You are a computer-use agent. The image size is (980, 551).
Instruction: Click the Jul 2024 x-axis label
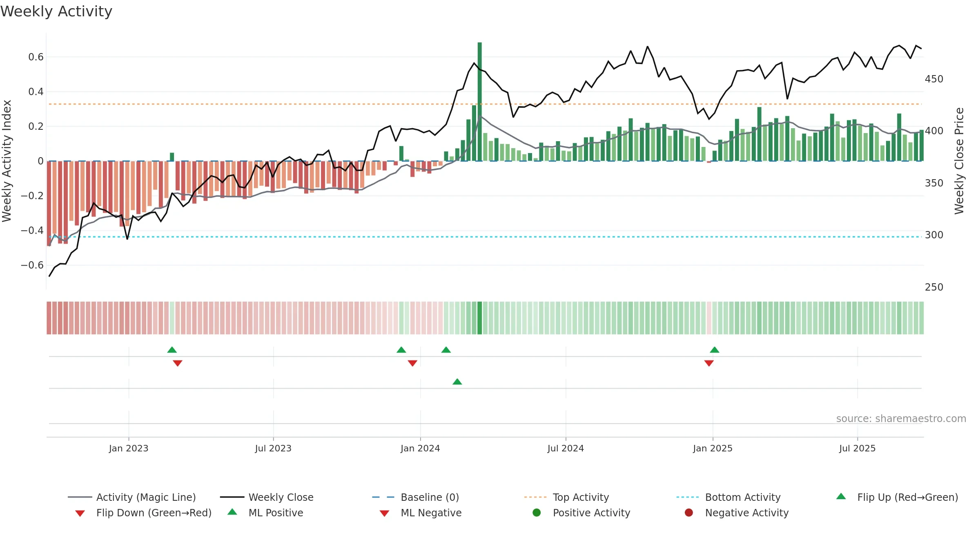pyautogui.click(x=566, y=448)
